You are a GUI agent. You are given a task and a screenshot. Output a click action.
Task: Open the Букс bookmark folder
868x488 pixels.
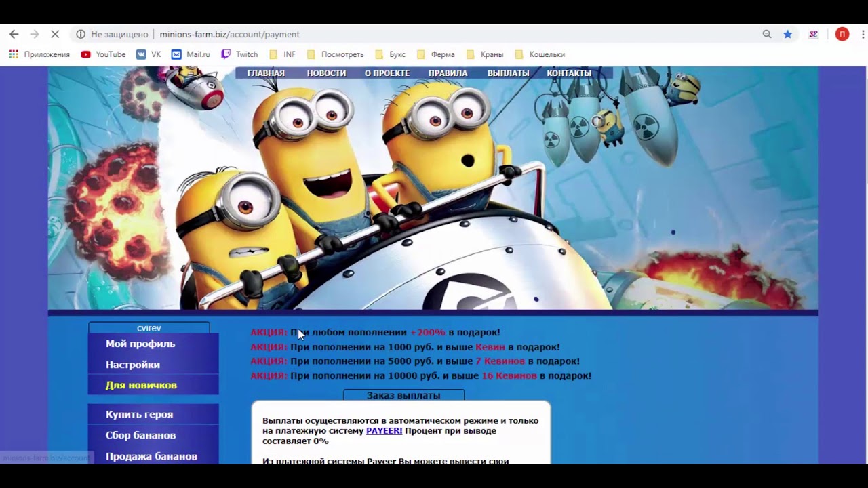(390, 54)
